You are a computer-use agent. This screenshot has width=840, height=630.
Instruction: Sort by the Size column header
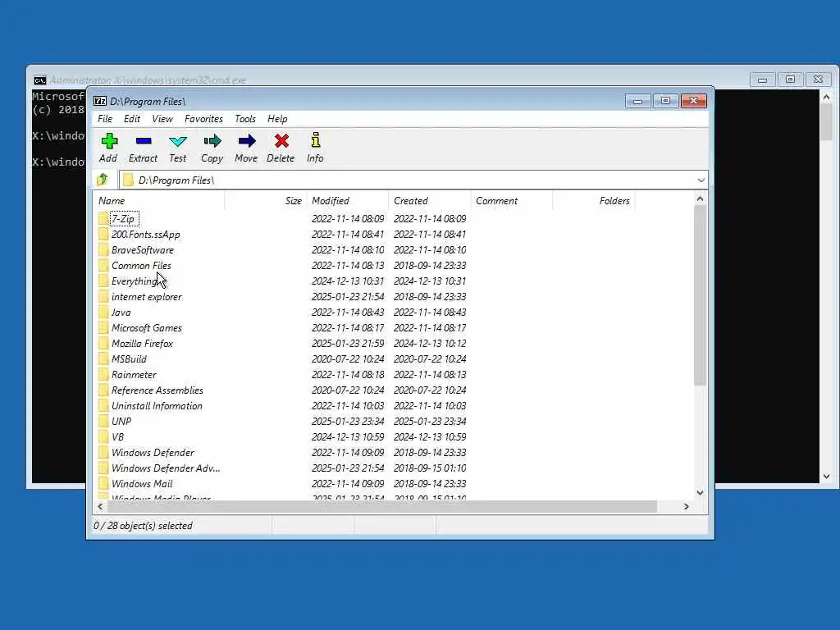click(x=266, y=201)
